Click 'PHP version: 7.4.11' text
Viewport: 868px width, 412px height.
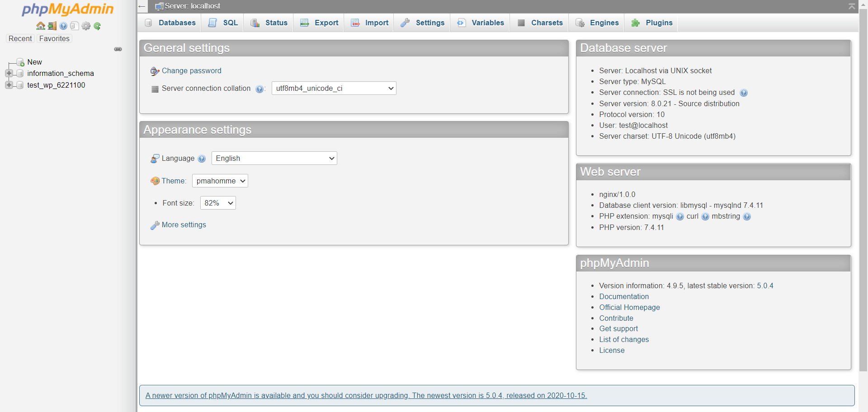[x=632, y=227]
